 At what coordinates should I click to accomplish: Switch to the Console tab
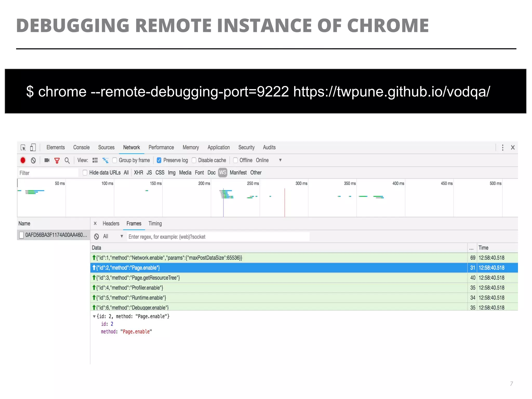click(x=81, y=147)
